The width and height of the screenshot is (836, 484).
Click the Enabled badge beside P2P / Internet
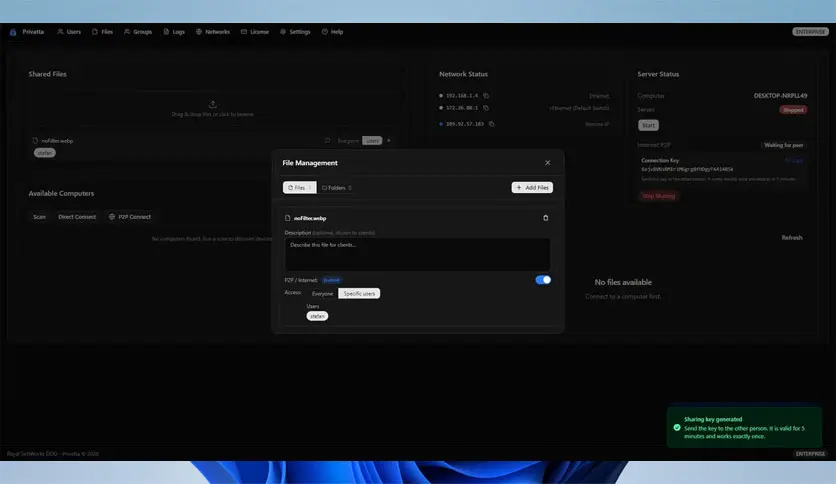pyautogui.click(x=331, y=280)
